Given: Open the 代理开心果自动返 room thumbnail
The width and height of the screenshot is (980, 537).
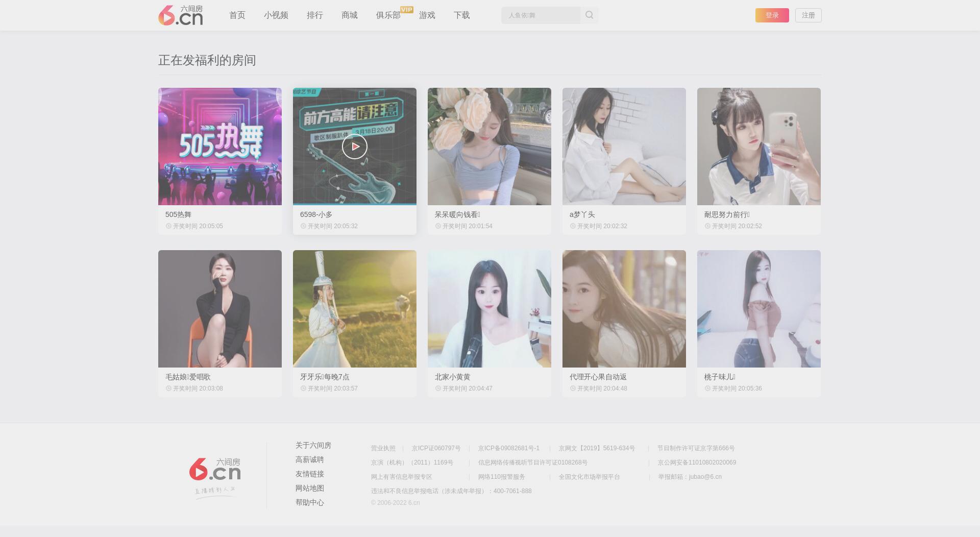Looking at the screenshot, I should [624, 309].
